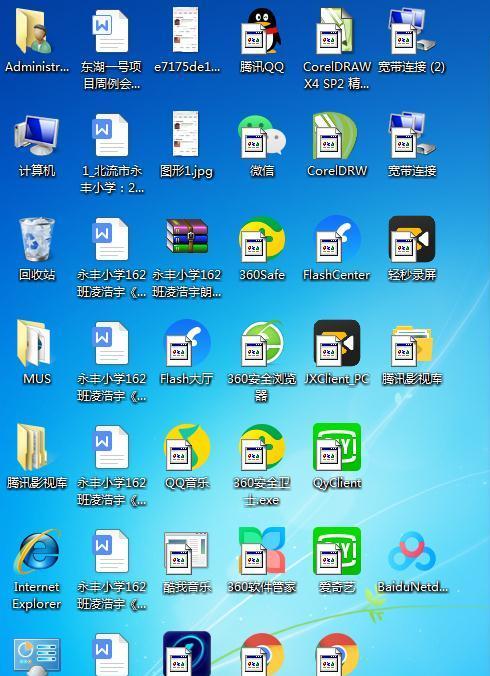Launch 360安全卫士.exe shortcut
The height and width of the screenshot is (676, 490).
point(262,447)
